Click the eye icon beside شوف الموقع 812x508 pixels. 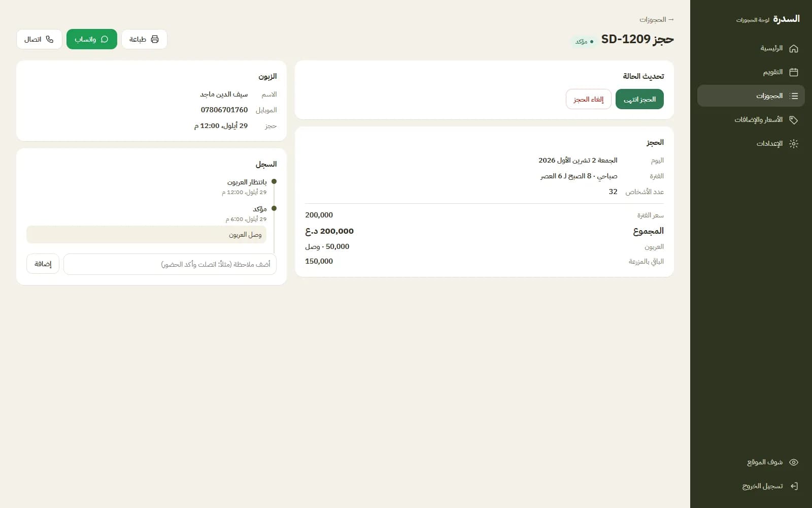794,462
